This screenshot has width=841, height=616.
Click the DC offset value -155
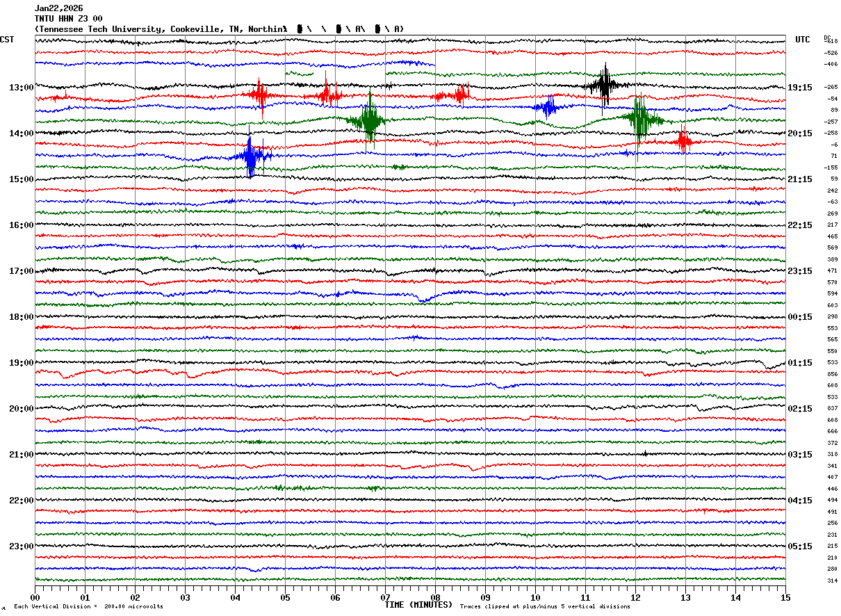point(831,168)
